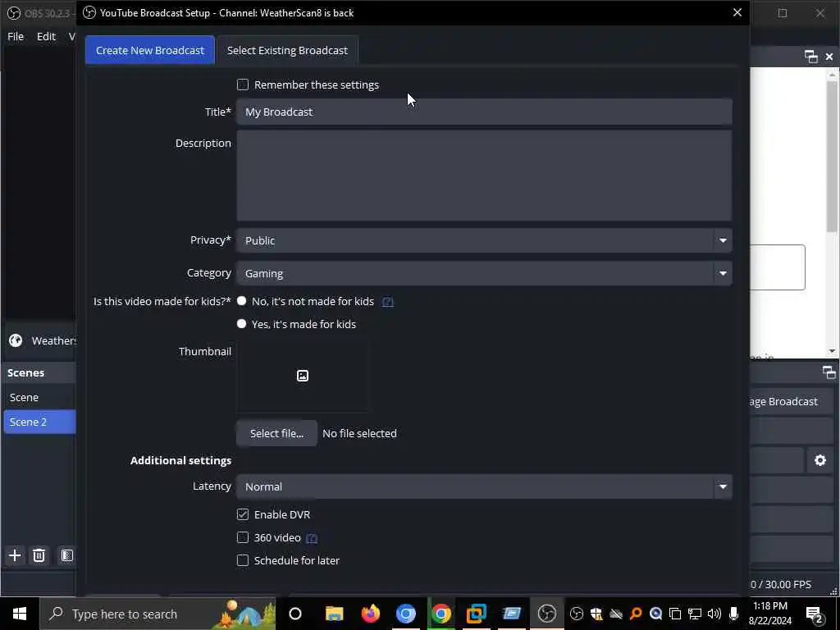Viewport: 840px width, 630px height.
Task: Click the OBS icon in the system tray
Action: (x=577, y=614)
